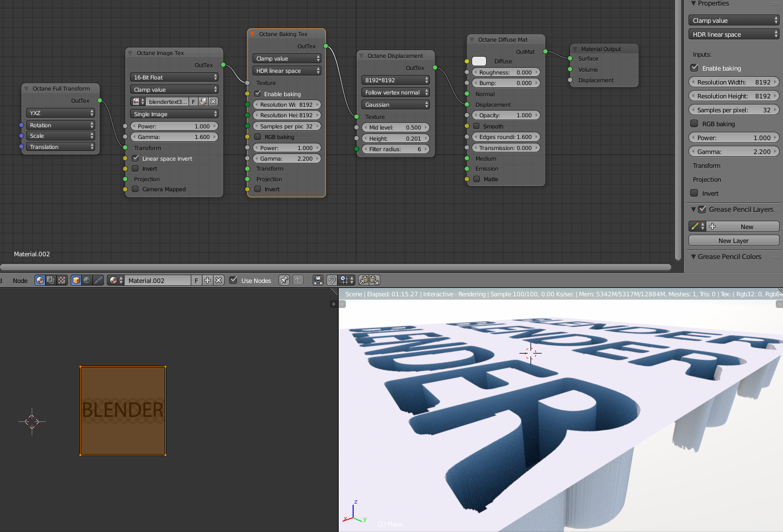Open the YXZ rotation order dropdown

(x=61, y=113)
